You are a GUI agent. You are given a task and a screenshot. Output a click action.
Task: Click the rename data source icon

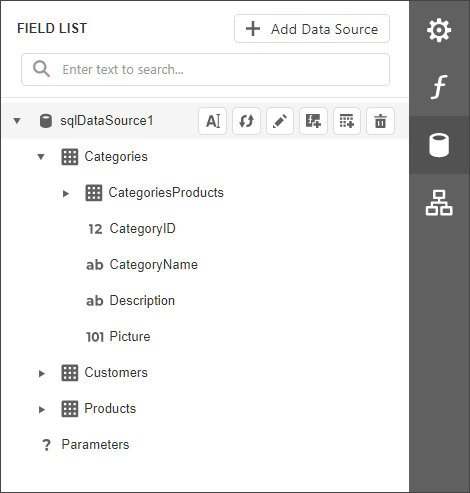[213, 121]
